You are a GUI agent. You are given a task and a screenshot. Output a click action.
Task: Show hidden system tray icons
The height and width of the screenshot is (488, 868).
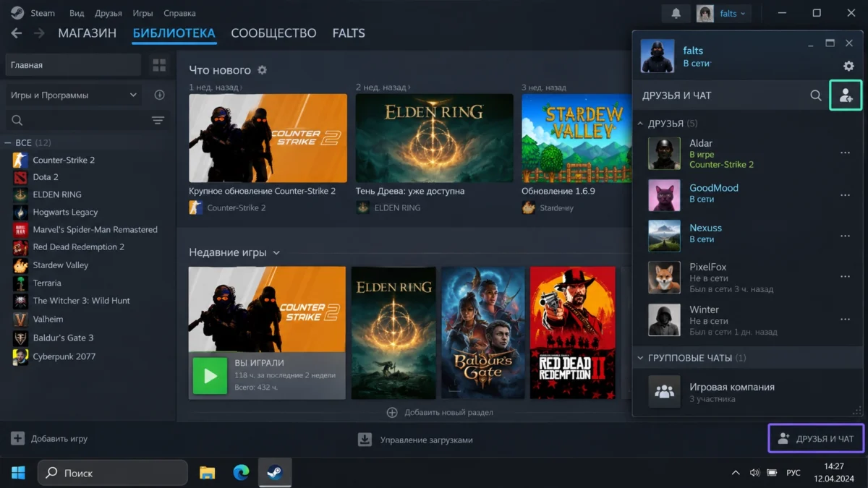pyautogui.click(x=736, y=473)
